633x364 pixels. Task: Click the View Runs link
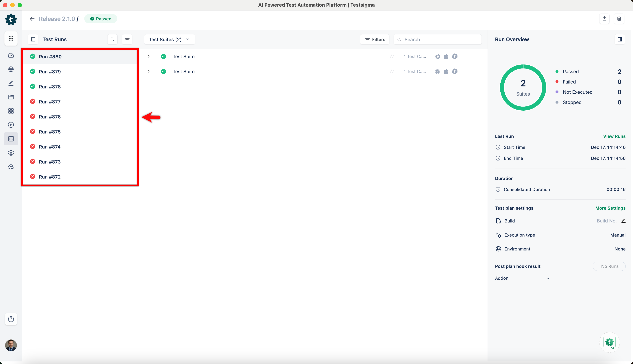(614, 136)
